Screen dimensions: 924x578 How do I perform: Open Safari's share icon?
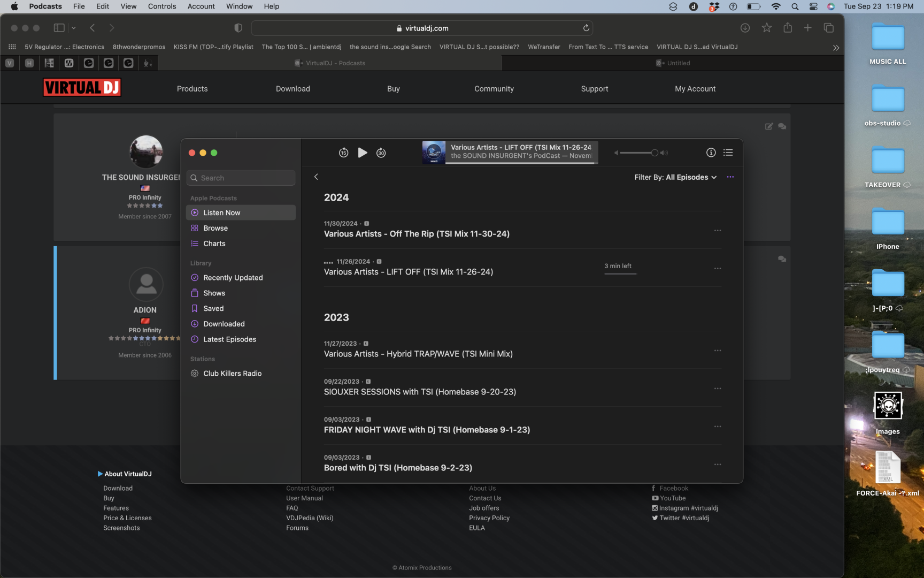(x=787, y=28)
